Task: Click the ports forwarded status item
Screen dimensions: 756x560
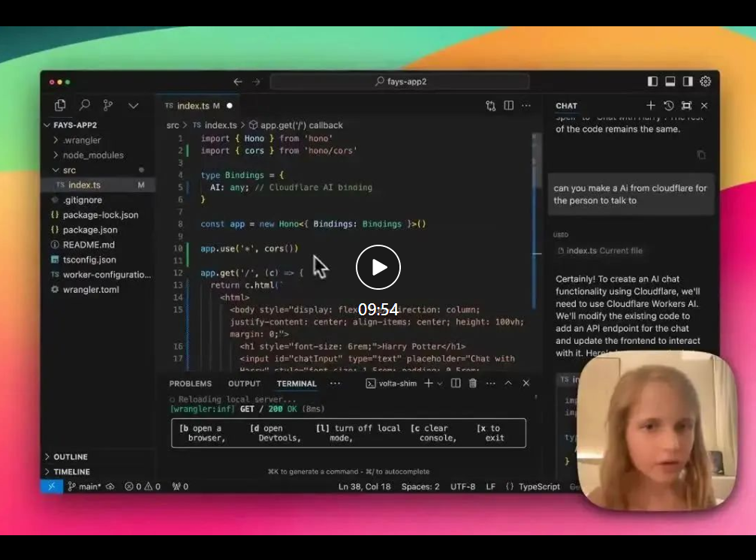Action: [180, 486]
